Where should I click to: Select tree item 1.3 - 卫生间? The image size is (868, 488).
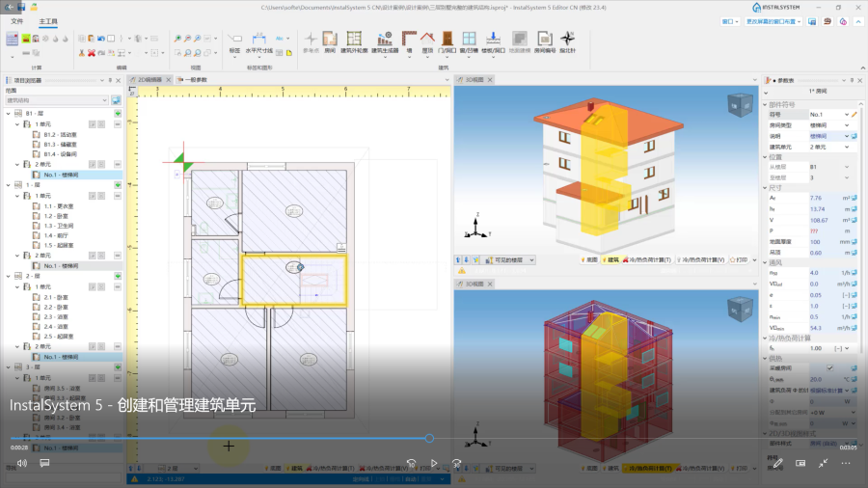pos(59,226)
